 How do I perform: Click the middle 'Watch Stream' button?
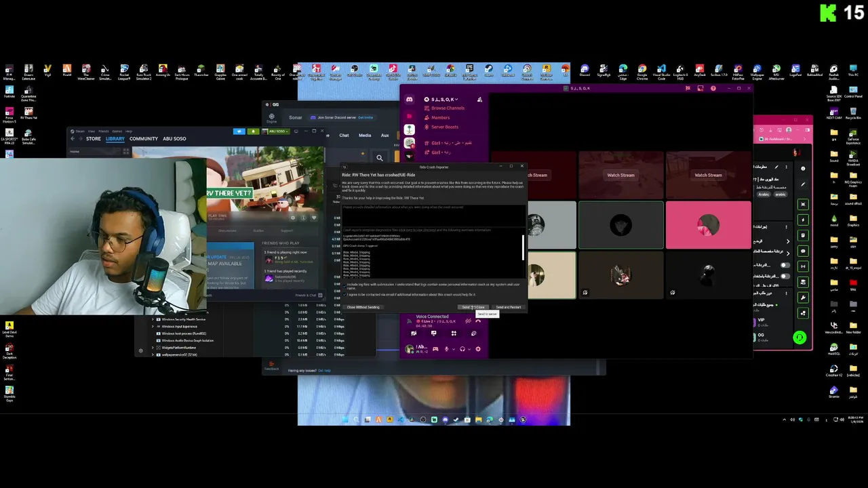pyautogui.click(x=620, y=175)
